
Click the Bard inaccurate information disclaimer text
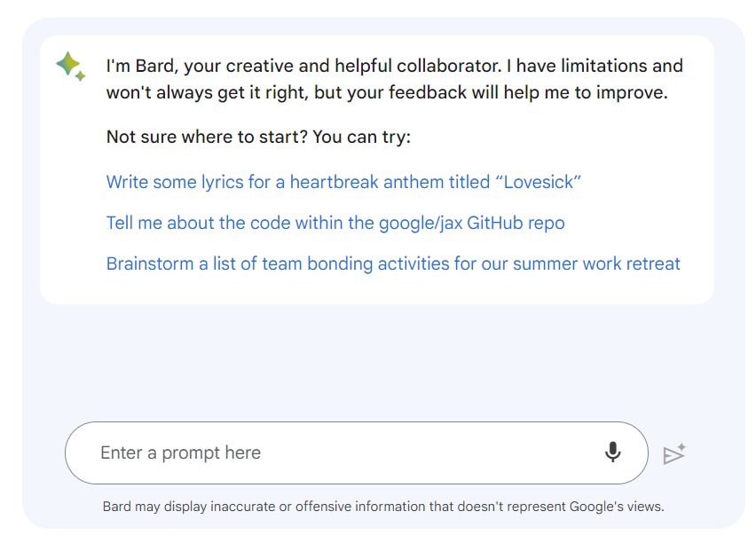(383, 507)
